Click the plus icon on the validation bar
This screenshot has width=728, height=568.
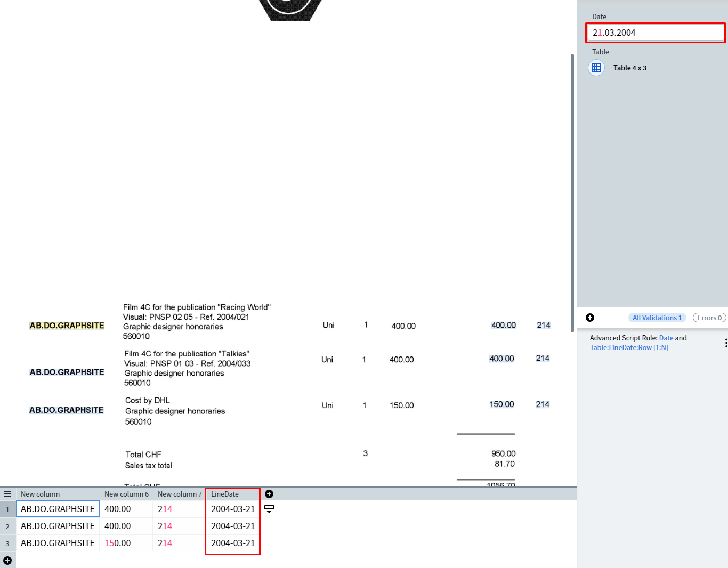(x=590, y=317)
